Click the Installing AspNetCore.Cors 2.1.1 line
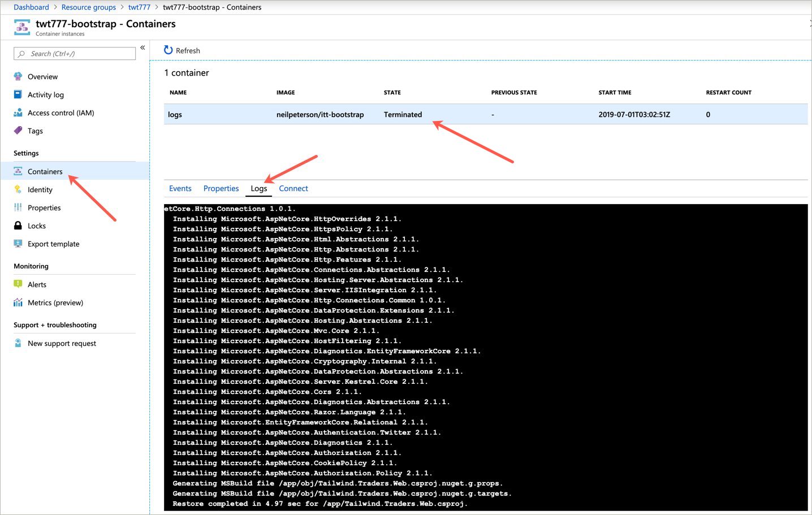The width and height of the screenshot is (812, 515). pyautogui.click(x=267, y=392)
